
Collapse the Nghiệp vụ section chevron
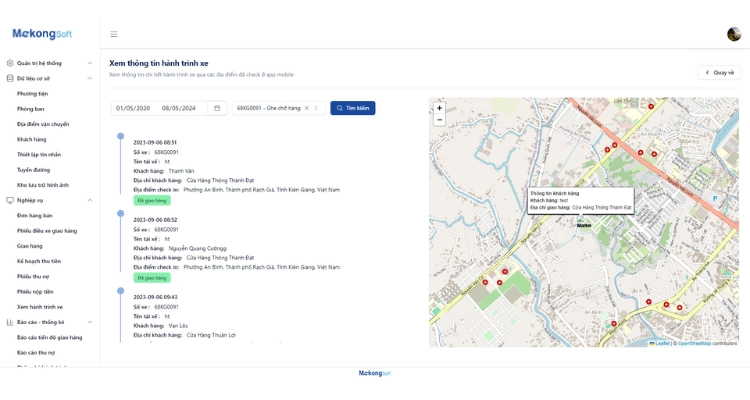point(90,200)
